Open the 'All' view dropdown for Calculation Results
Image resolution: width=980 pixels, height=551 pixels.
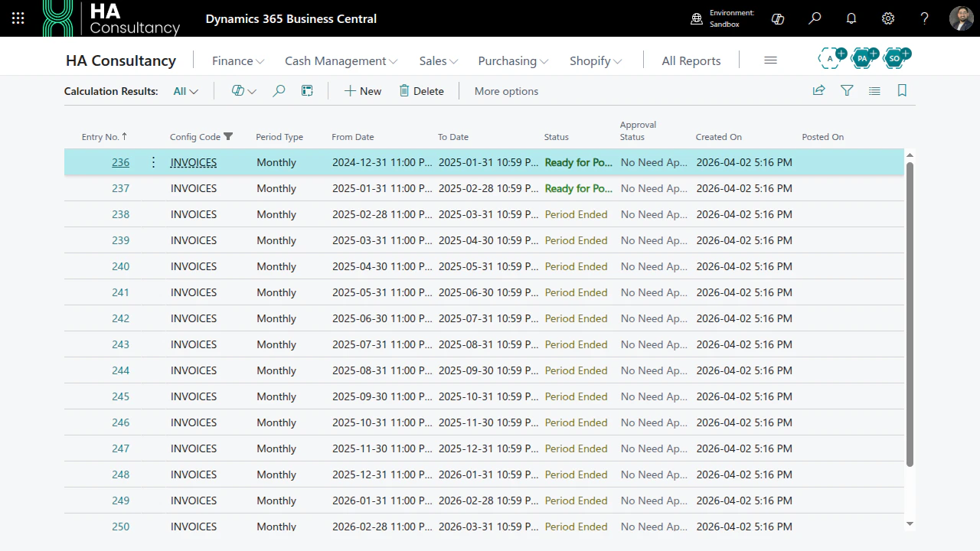coord(185,91)
